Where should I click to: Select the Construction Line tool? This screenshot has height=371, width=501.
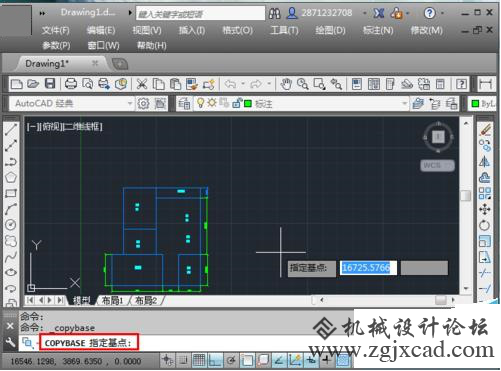click(x=11, y=146)
